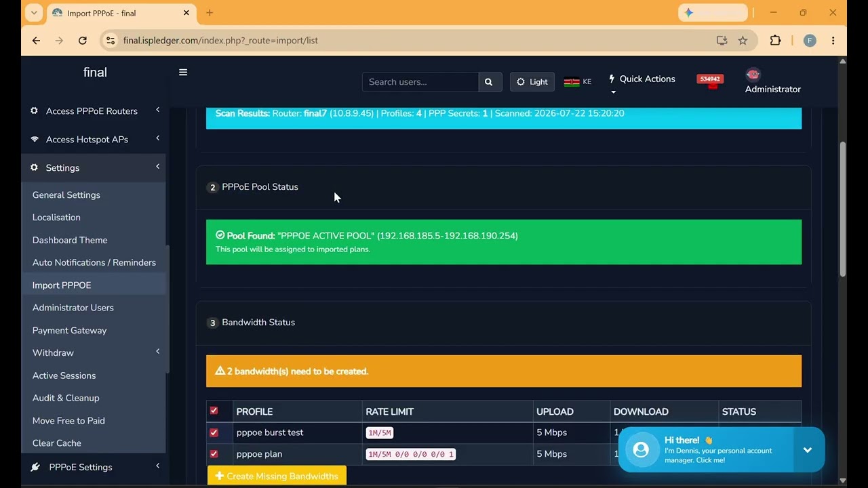
Task: Click the Pool Found green banner text
Action: pos(367,236)
